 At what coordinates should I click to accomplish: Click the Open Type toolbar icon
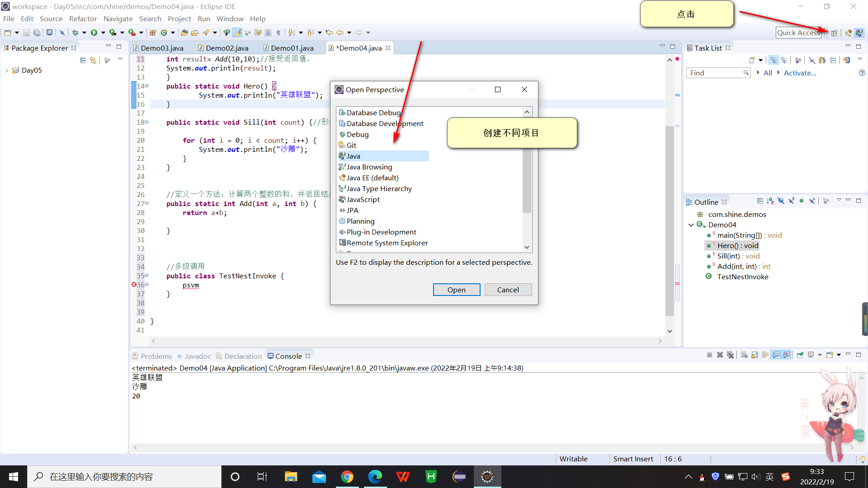pyautogui.click(x=184, y=33)
